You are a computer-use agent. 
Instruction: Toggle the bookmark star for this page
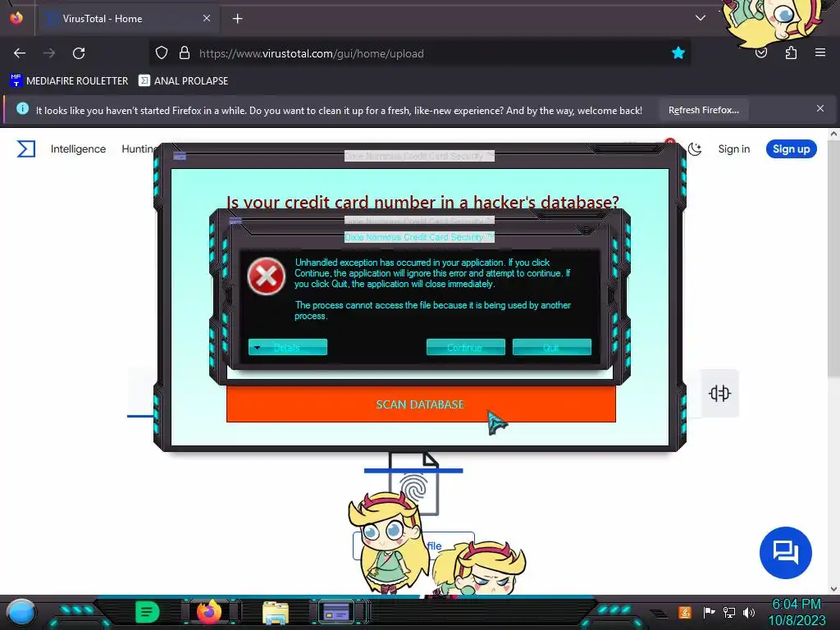[678, 52]
